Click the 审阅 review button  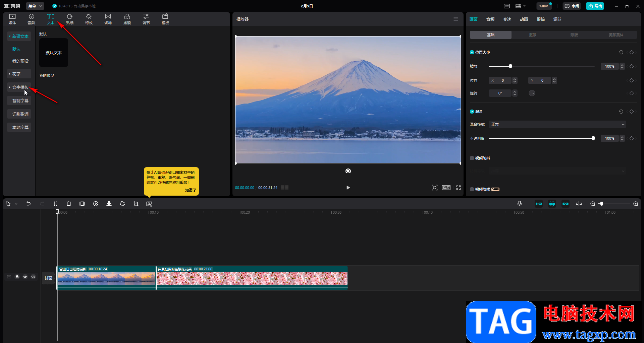click(x=572, y=6)
